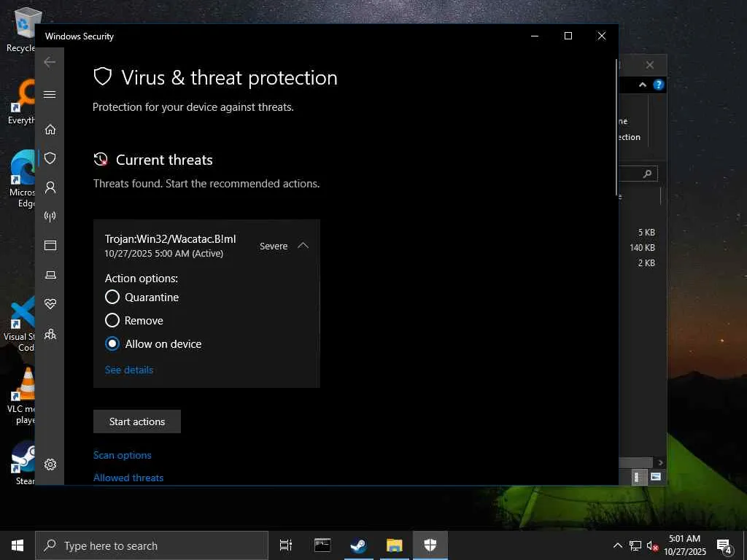Click the taskbar search box
The width and height of the screenshot is (747, 560).
[x=152, y=545]
